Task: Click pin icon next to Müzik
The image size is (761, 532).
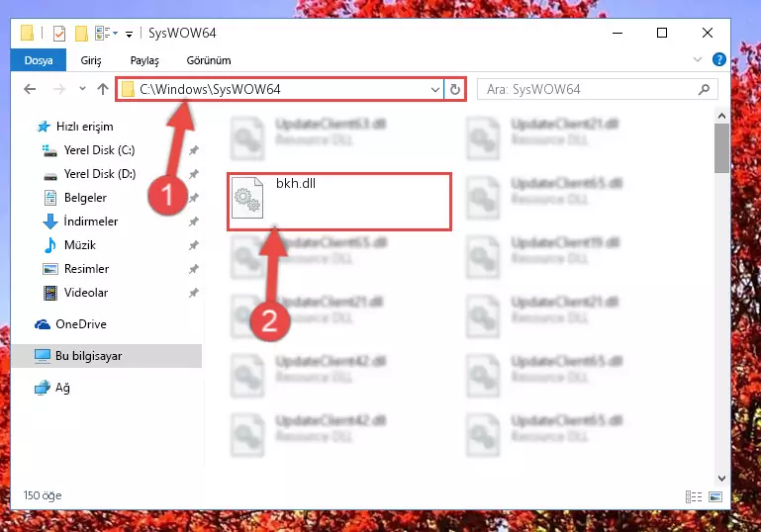Action: (x=194, y=245)
